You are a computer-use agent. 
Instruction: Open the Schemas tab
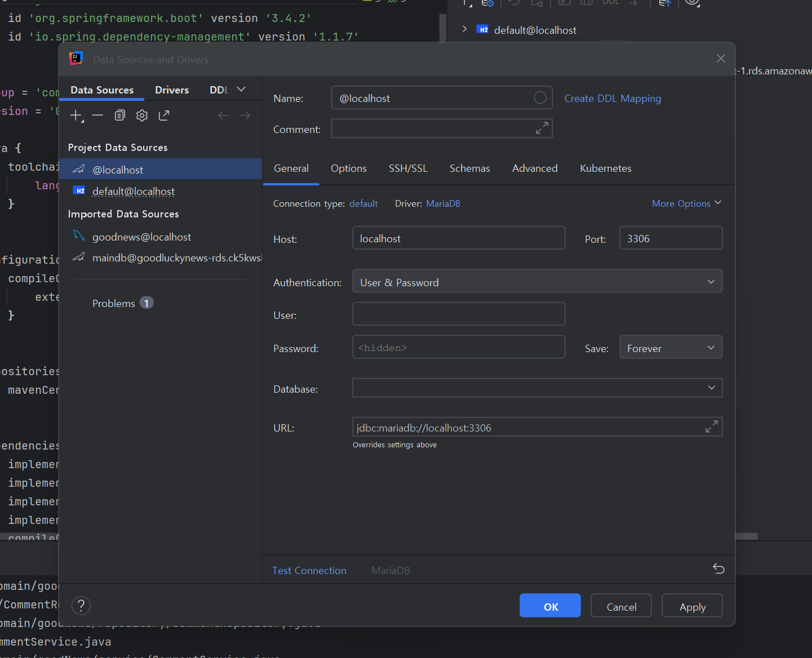click(x=470, y=168)
